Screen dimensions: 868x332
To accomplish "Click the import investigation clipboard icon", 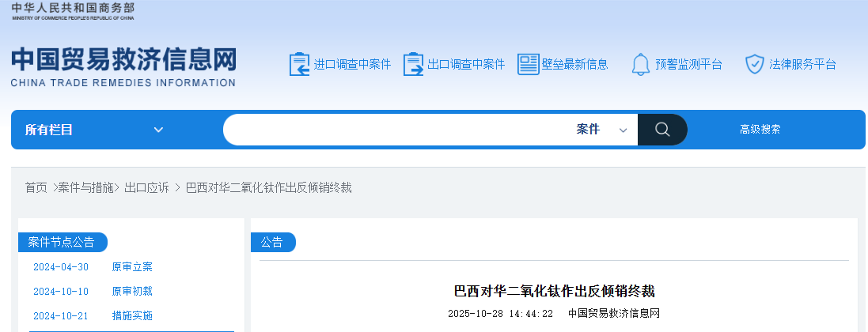I will (300, 64).
